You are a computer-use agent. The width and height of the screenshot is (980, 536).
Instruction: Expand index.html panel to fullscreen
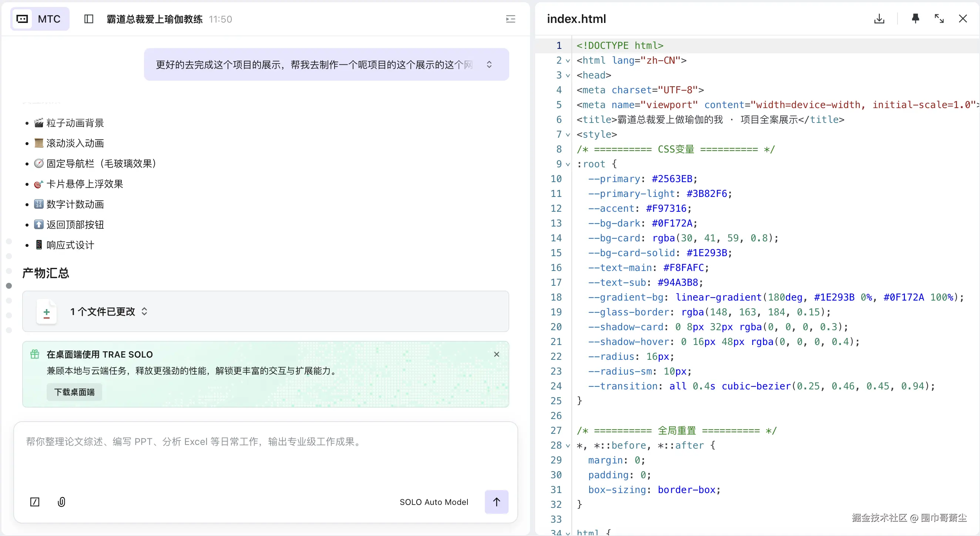pos(939,19)
